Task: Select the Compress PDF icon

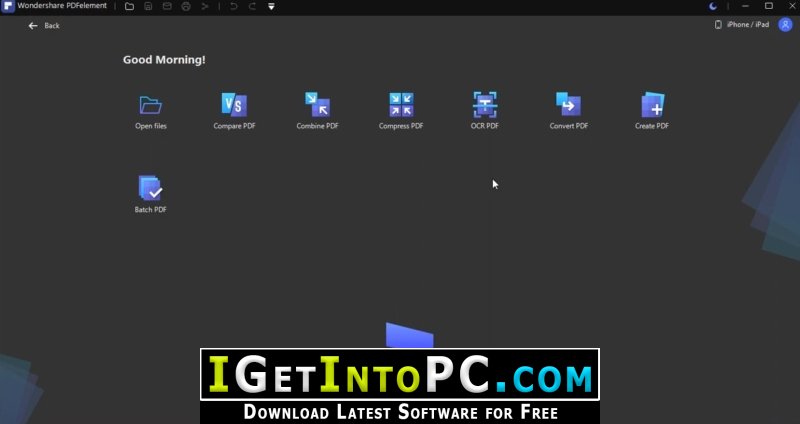Action: coord(401,105)
